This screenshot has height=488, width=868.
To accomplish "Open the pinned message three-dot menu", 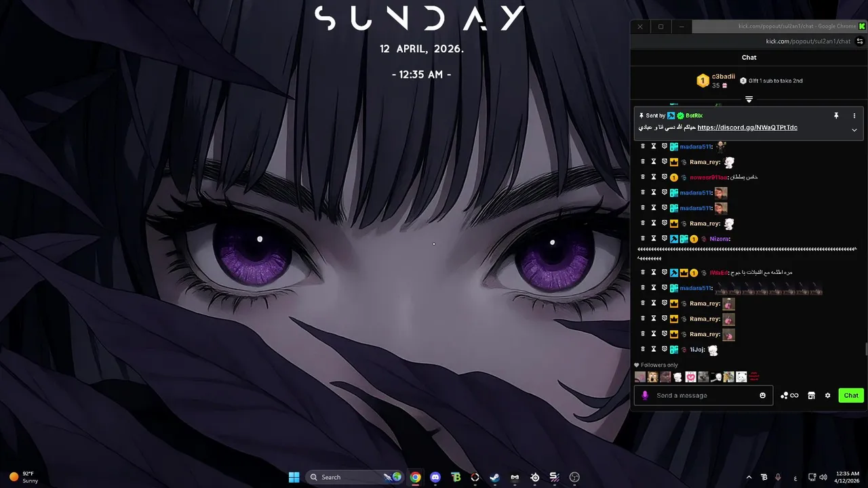I will pos(854,116).
